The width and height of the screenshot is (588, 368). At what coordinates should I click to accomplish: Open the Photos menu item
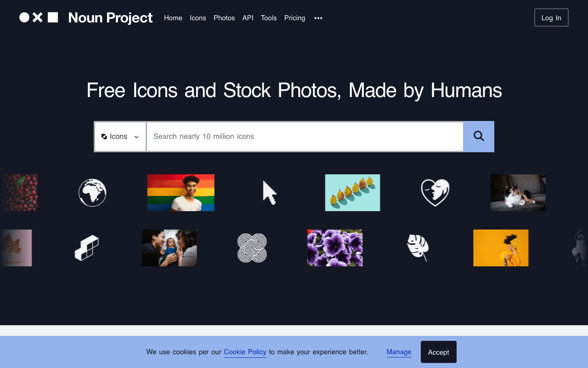224,18
